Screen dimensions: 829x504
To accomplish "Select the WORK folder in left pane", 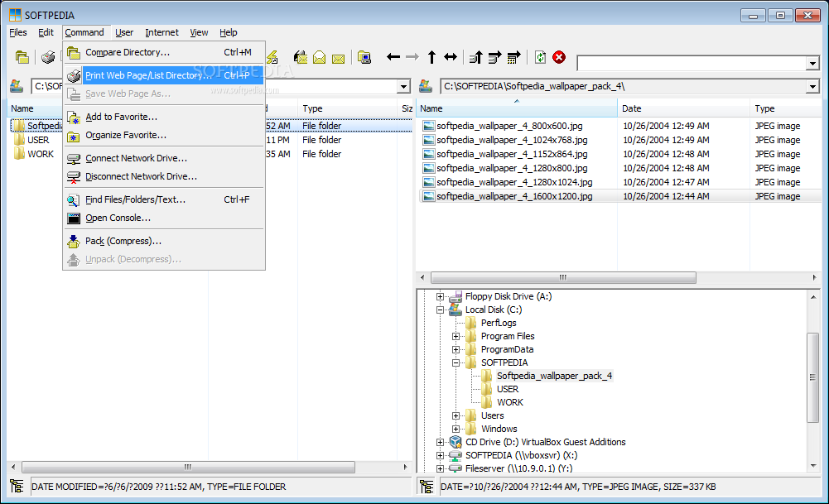I will coord(41,154).
